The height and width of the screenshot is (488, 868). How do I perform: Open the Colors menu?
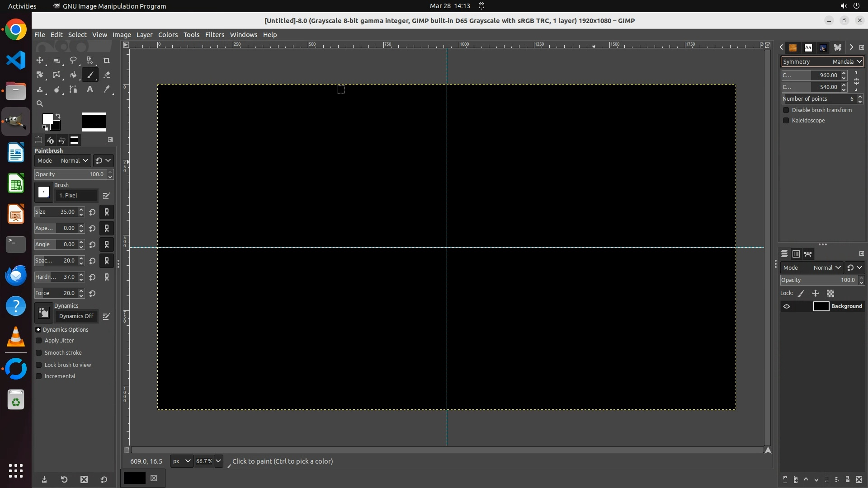pyautogui.click(x=168, y=35)
